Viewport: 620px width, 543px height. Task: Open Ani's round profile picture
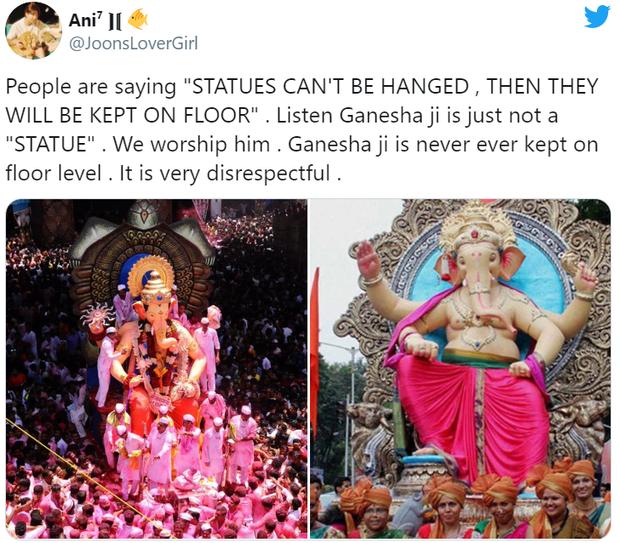[x=33, y=30]
